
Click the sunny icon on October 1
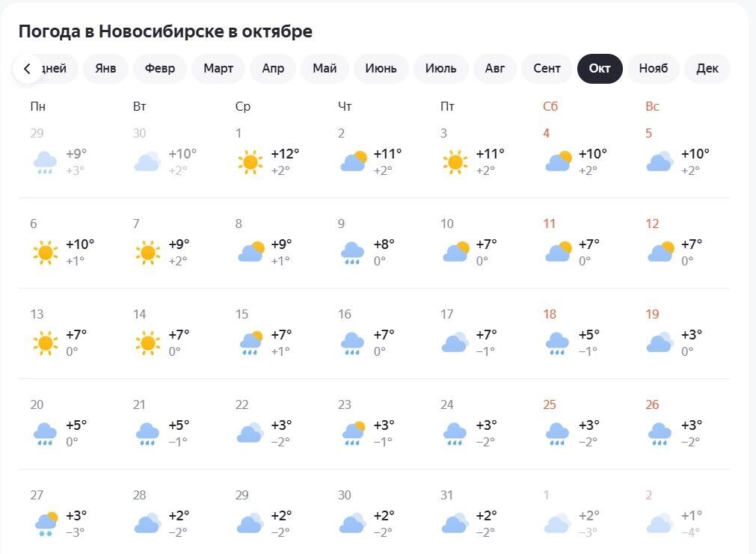pyautogui.click(x=250, y=161)
